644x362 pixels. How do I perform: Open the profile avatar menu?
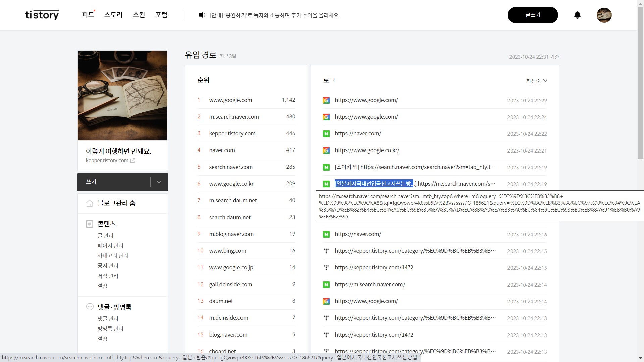604,15
